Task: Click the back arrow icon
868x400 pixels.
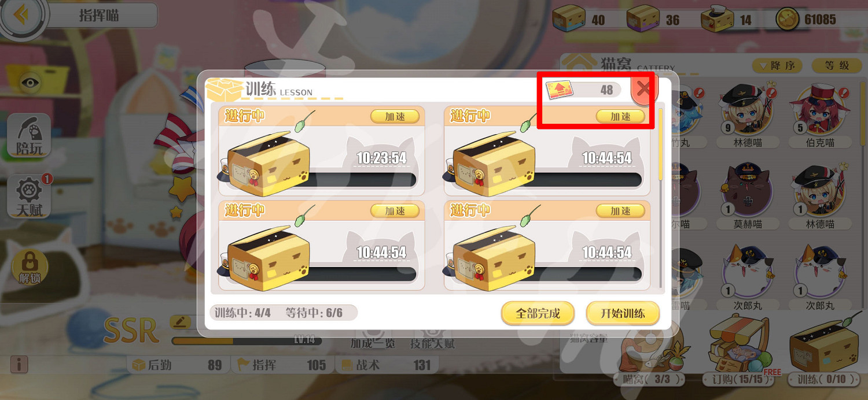Action: [x=21, y=16]
